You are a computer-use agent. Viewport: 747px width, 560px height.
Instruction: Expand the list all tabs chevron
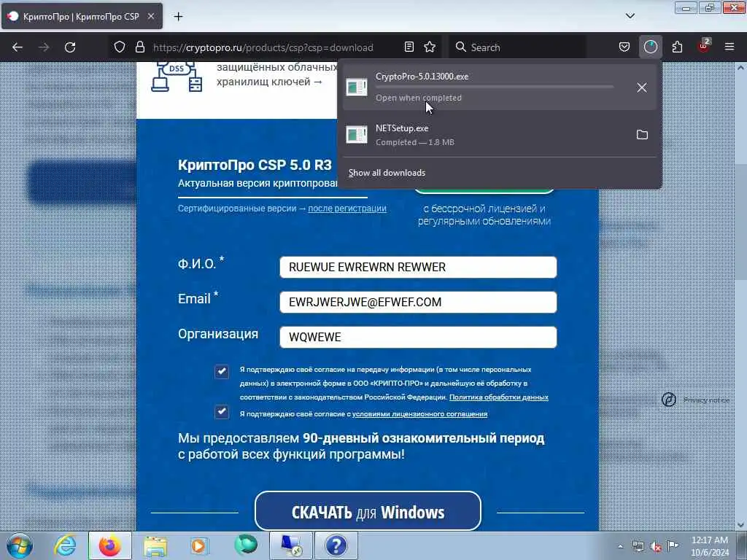[630, 16]
